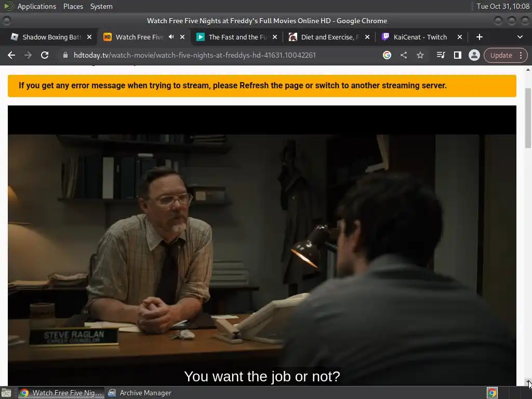The height and width of the screenshot is (399, 532).
Task: Switch to Archive Manager in taskbar
Action: (x=140, y=393)
